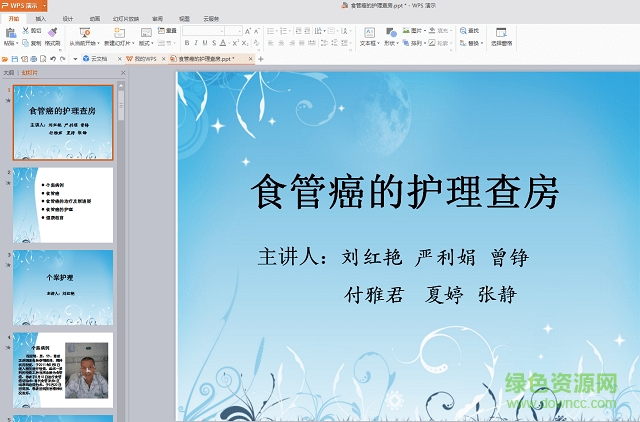
Task: Select slide 3 thumbnail 个案护理
Action: 63,287
